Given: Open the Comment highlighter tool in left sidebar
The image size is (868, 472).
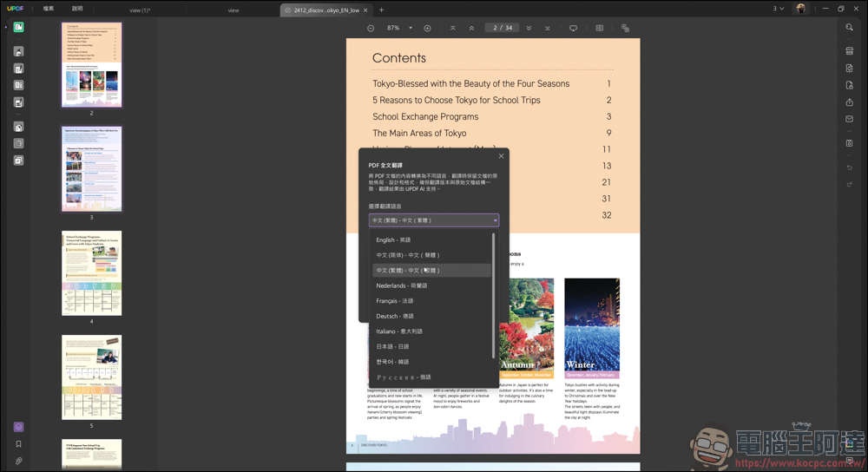Looking at the screenshot, I should 18,52.
